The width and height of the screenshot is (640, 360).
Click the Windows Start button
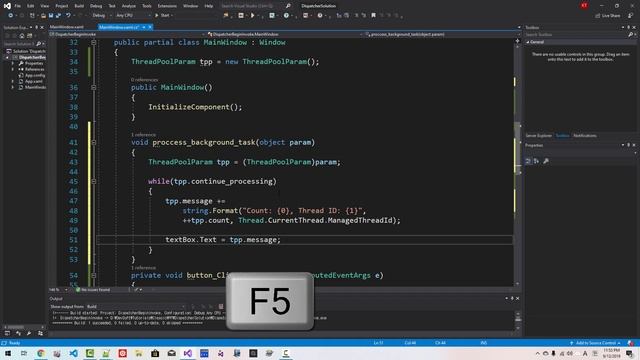click(8, 353)
